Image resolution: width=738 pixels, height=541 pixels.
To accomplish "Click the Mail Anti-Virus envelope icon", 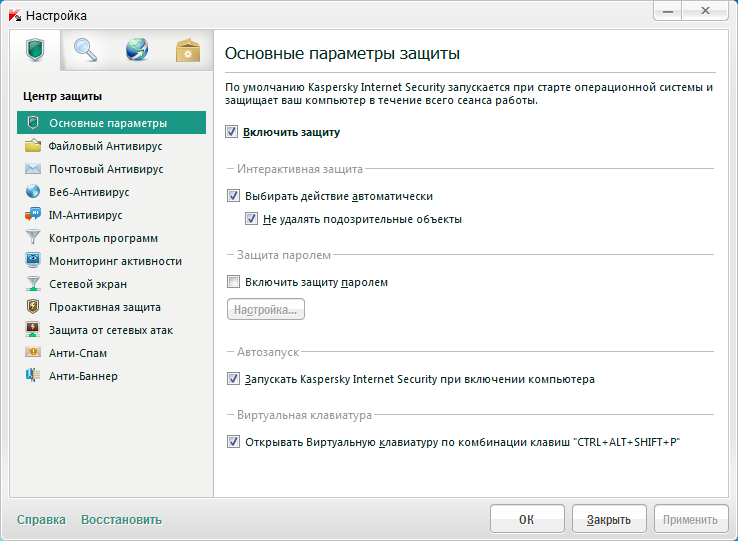I will coord(33,169).
